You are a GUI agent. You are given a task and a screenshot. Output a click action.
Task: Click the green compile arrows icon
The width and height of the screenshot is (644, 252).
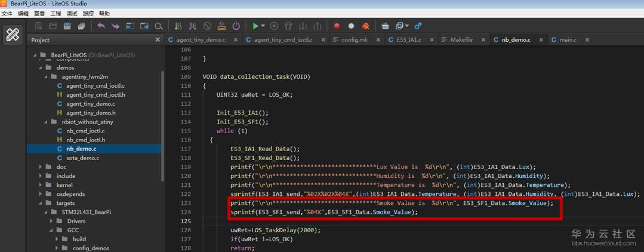tap(178, 26)
